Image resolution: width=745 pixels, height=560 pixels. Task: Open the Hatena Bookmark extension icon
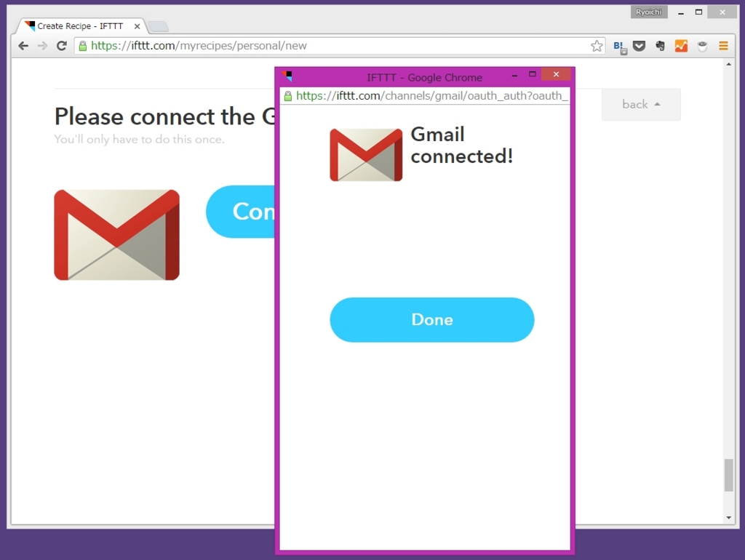click(x=620, y=47)
